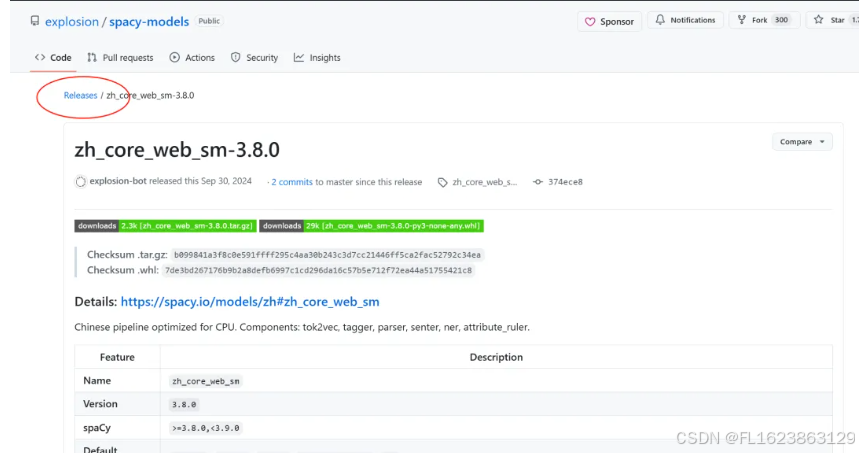Click the Actions play icon
Screen dimensions: 859x453
coord(175,57)
